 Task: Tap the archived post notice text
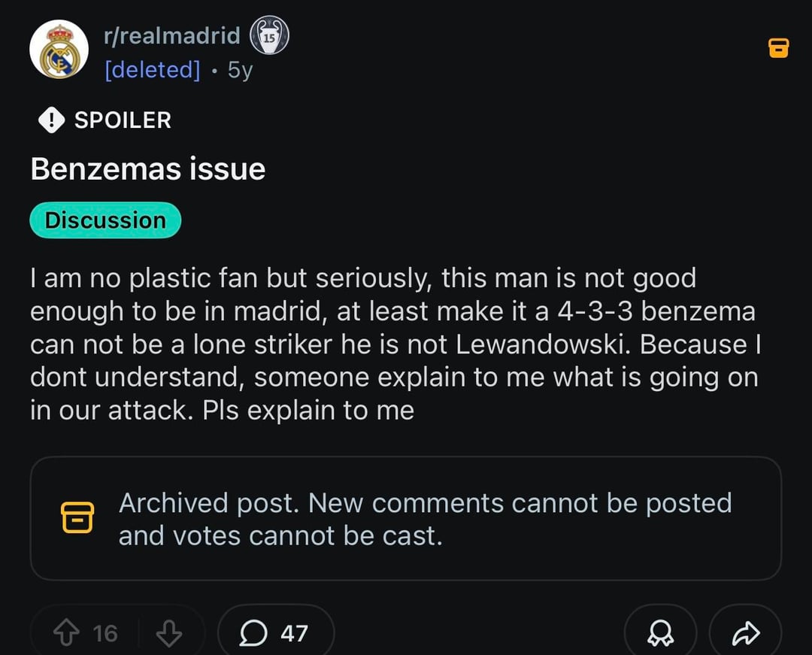(x=425, y=519)
